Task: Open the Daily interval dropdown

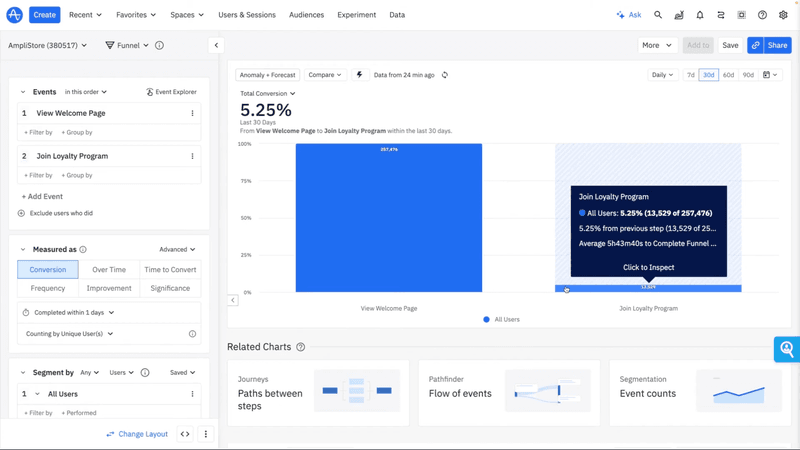Action: (x=662, y=75)
